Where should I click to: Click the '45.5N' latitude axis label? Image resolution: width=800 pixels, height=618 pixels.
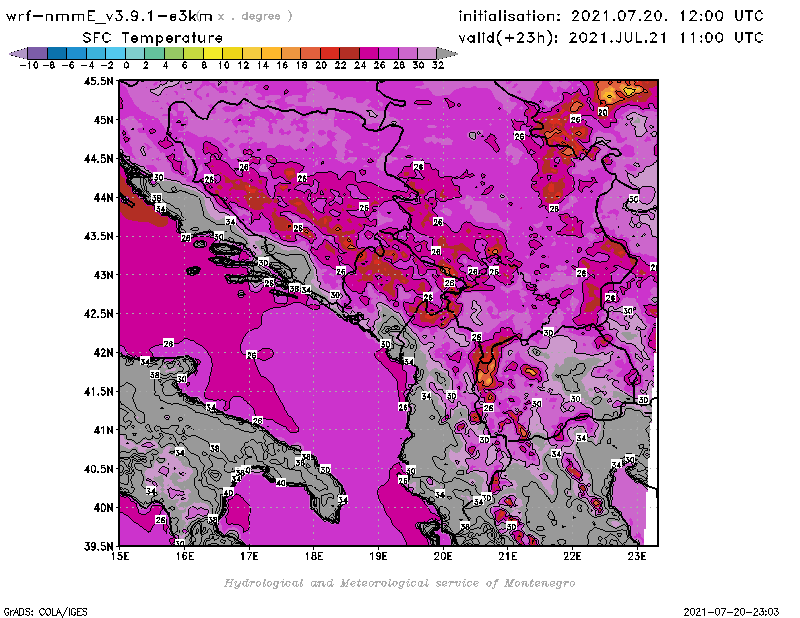98,81
